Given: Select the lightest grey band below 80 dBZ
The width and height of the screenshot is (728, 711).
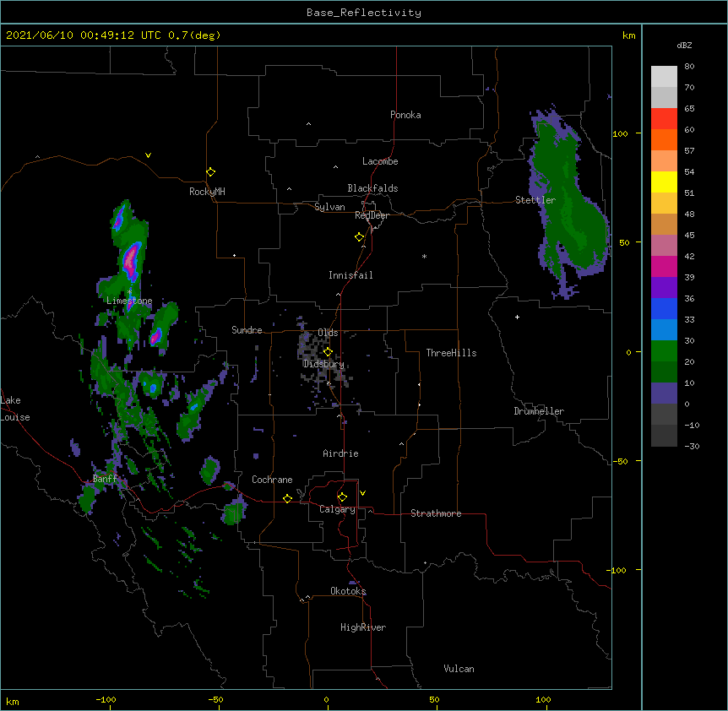Looking at the screenshot, I should [664, 77].
